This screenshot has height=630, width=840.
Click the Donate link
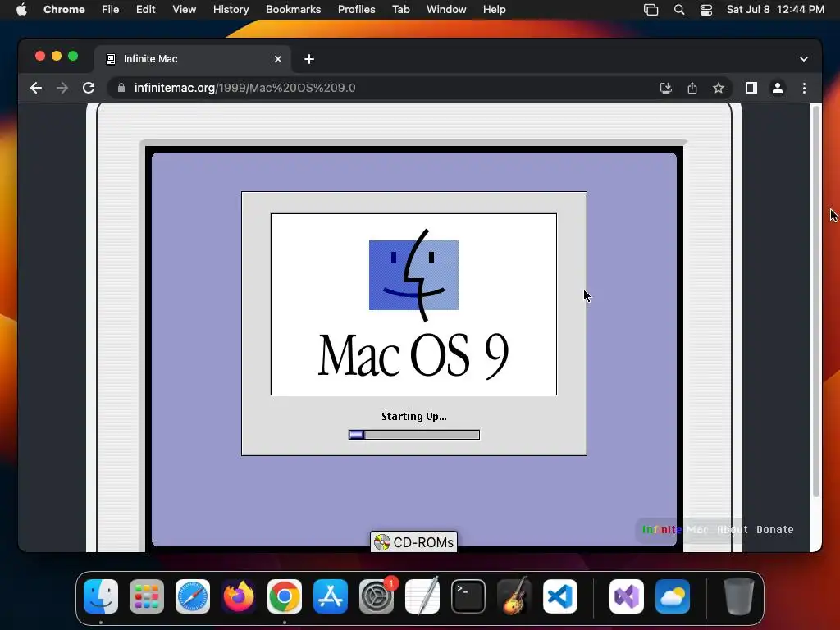click(x=774, y=529)
